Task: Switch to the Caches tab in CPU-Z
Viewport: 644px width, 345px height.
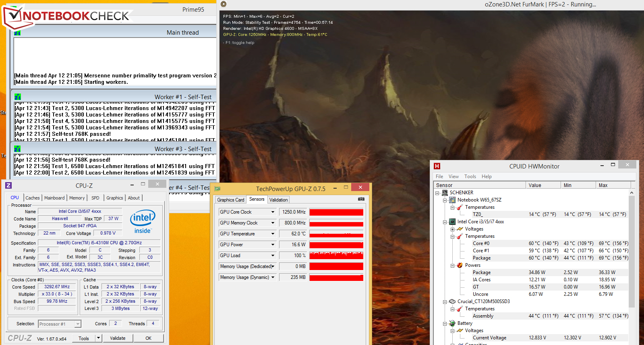Action: point(33,198)
